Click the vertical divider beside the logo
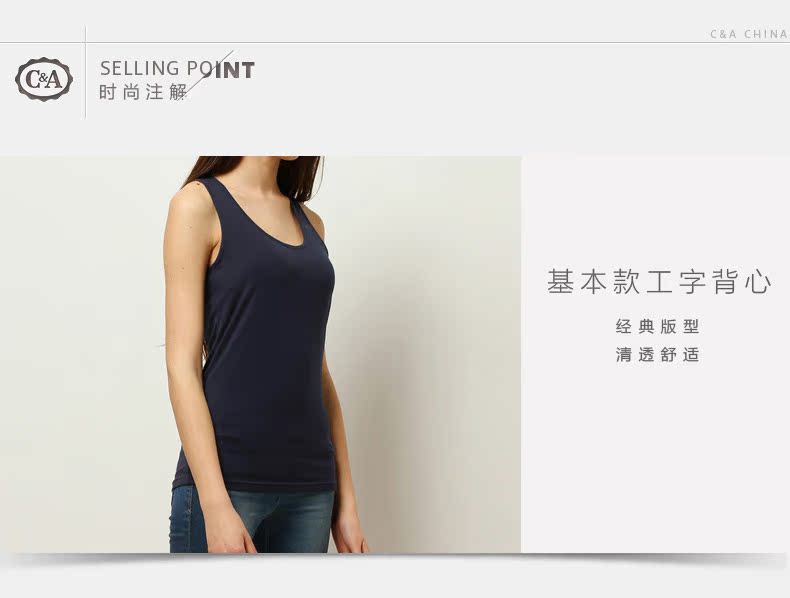 (86, 72)
